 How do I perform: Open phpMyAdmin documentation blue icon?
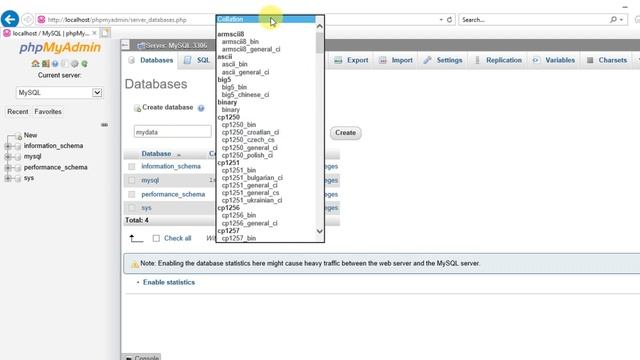[55, 64]
